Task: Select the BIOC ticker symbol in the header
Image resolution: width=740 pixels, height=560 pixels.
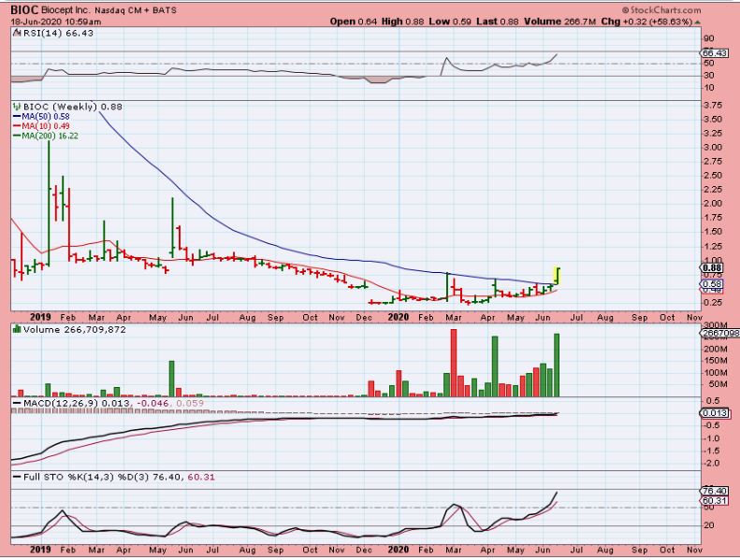Action: [24, 10]
